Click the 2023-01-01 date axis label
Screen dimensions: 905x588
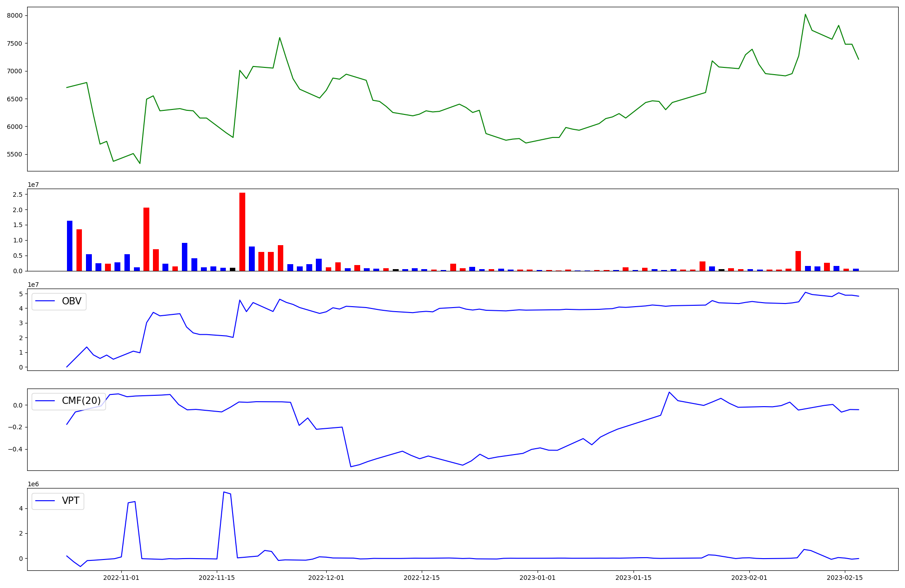[x=538, y=578]
